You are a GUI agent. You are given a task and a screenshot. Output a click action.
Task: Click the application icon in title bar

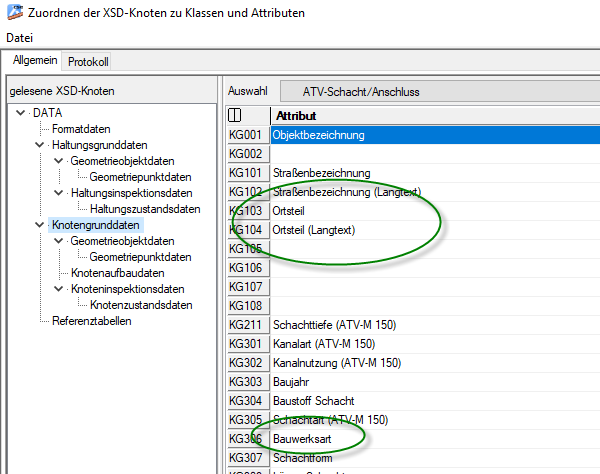click(13, 13)
